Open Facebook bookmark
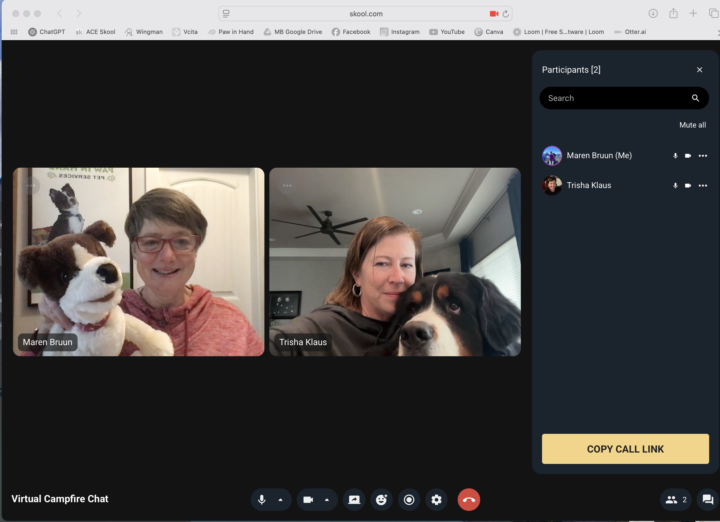Viewport: 720px width, 522px height. [x=351, y=32]
